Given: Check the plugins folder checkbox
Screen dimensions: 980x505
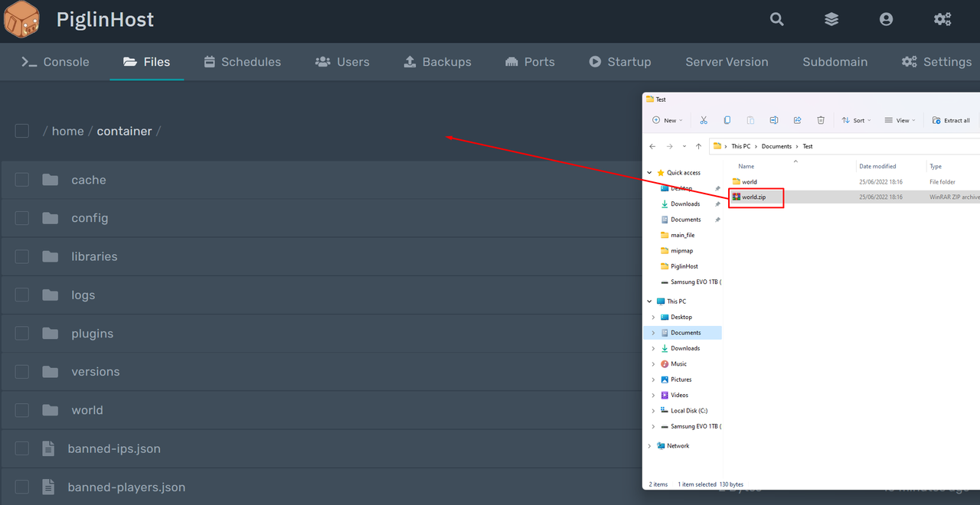Looking at the screenshot, I should pyautogui.click(x=22, y=334).
